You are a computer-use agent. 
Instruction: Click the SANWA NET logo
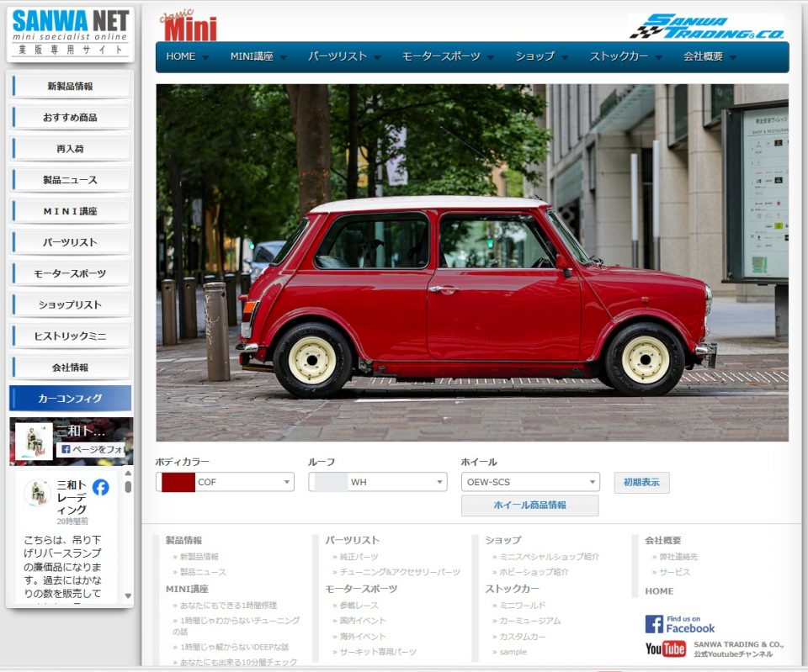pos(70,34)
